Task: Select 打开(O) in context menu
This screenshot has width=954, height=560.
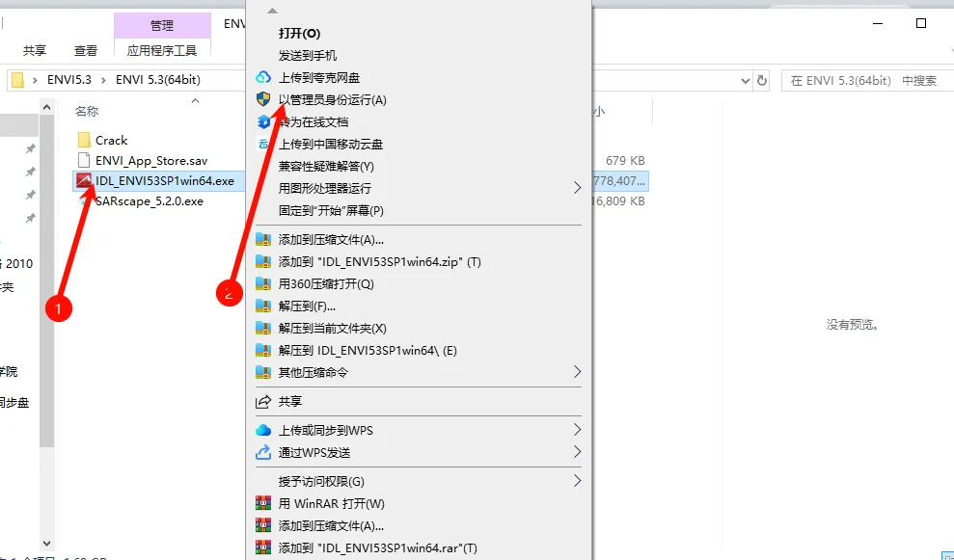Action: click(299, 33)
